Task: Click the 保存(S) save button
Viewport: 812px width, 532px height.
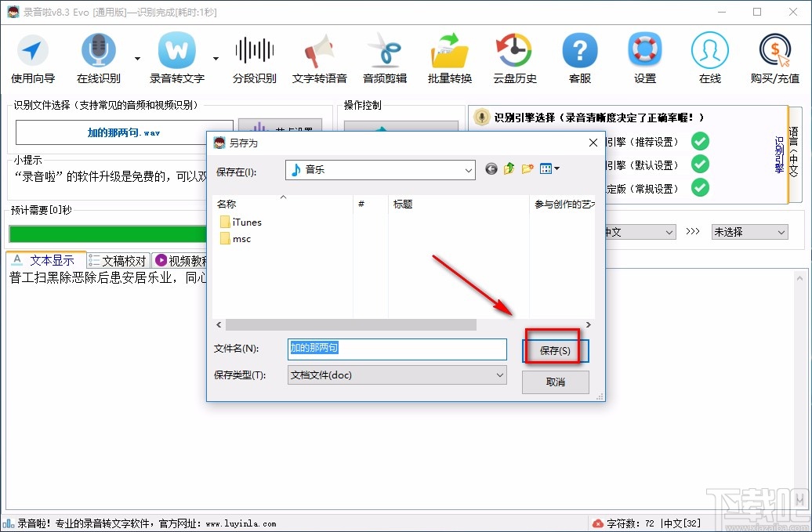Action: pyautogui.click(x=555, y=349)
